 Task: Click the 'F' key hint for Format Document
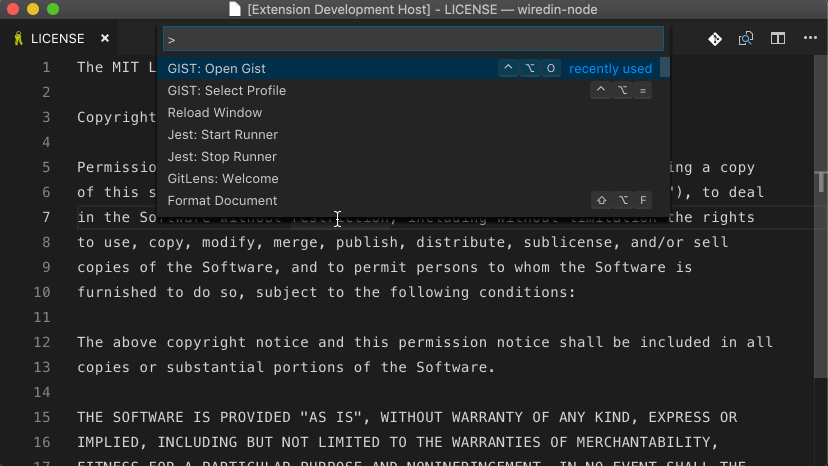point(643,200)
